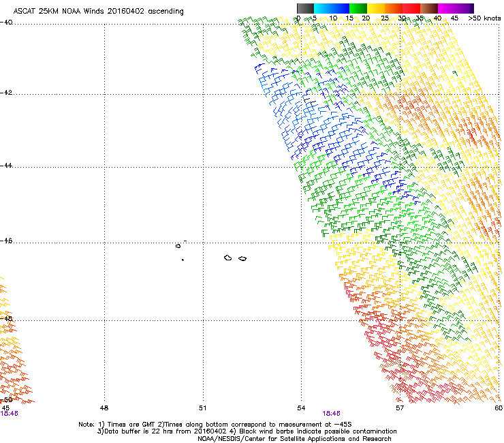Click the latitude label '-44'
504x443 pixels.
6,166
